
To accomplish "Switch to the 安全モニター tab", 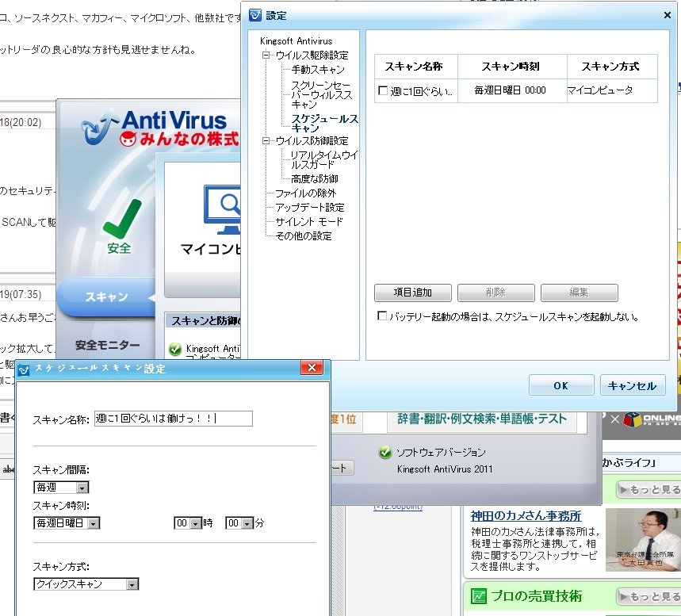I will 108,346.
